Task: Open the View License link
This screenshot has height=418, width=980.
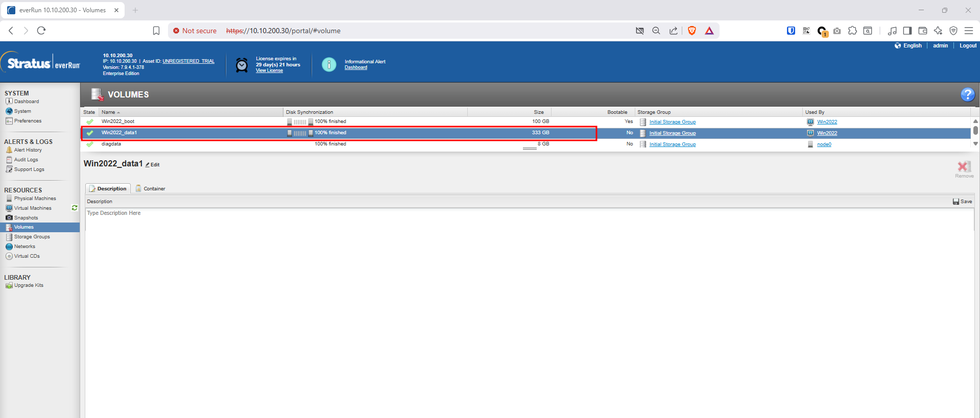Action: point(269,71)
